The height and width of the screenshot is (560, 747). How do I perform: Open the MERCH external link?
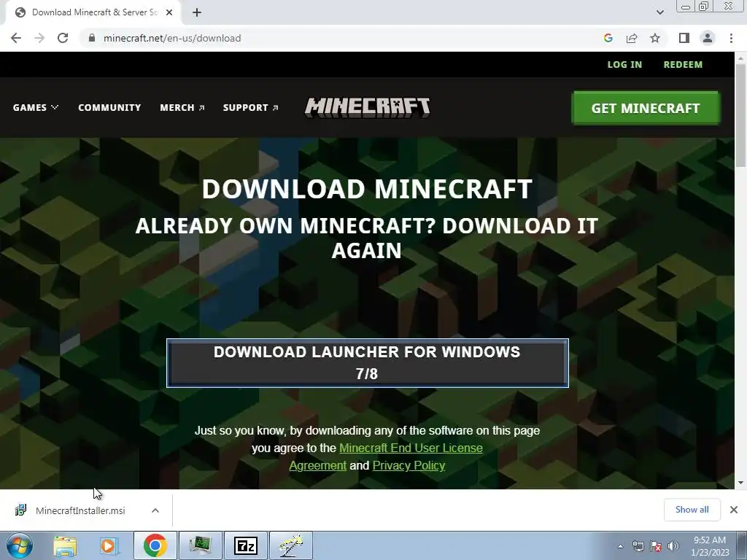(182, 108)
